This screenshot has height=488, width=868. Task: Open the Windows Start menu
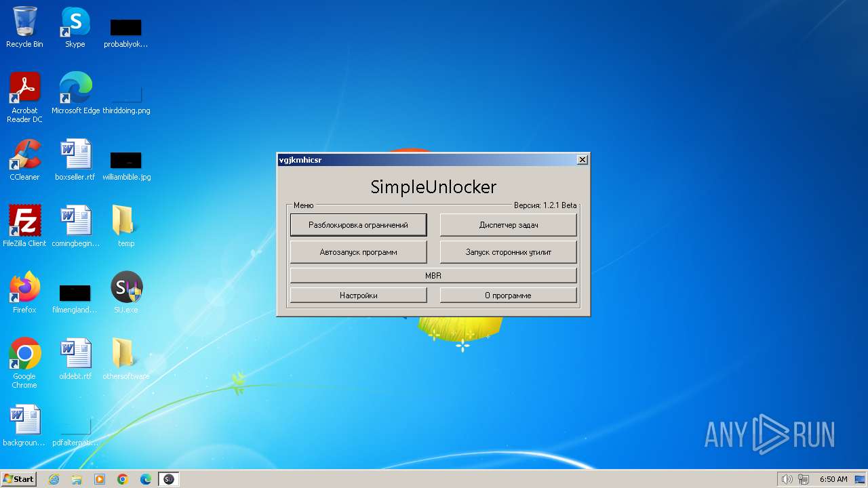(18, 479)
